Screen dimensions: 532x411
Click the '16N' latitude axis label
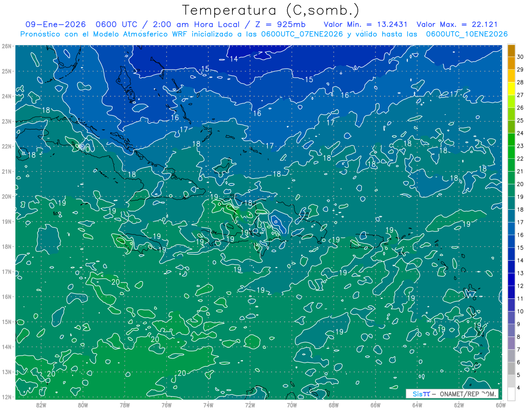click(7, 297)
